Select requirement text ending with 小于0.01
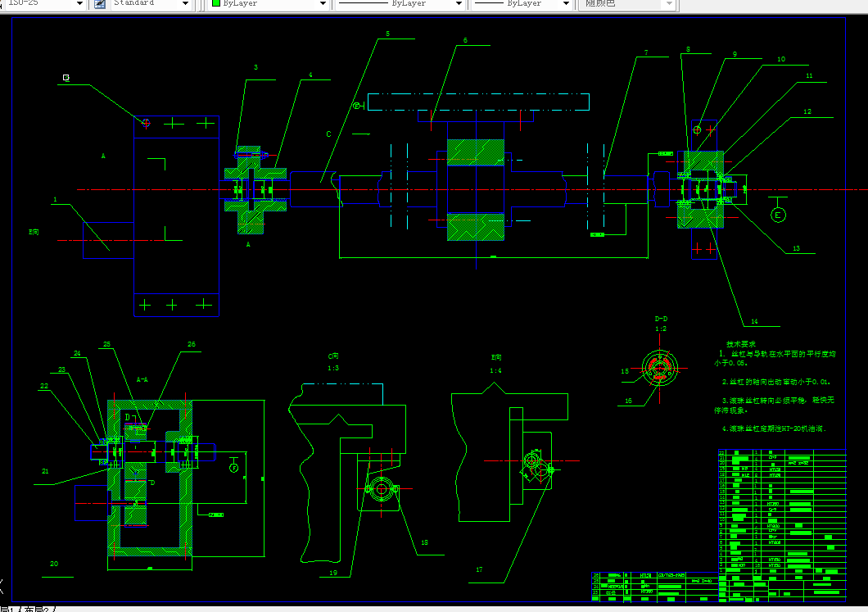 click(776, 382)
